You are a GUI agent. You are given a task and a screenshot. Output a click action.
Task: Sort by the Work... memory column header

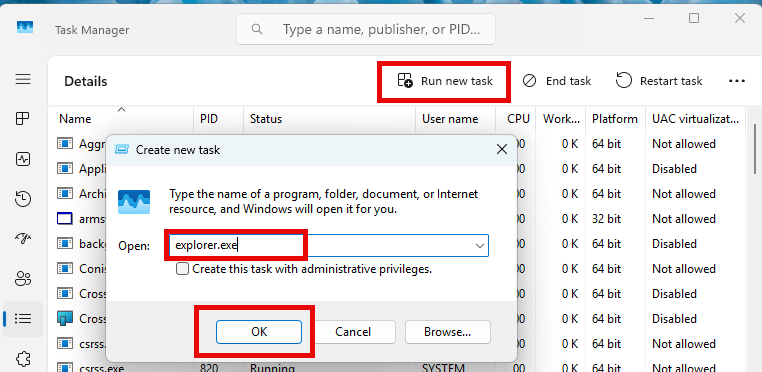point(561,119)
